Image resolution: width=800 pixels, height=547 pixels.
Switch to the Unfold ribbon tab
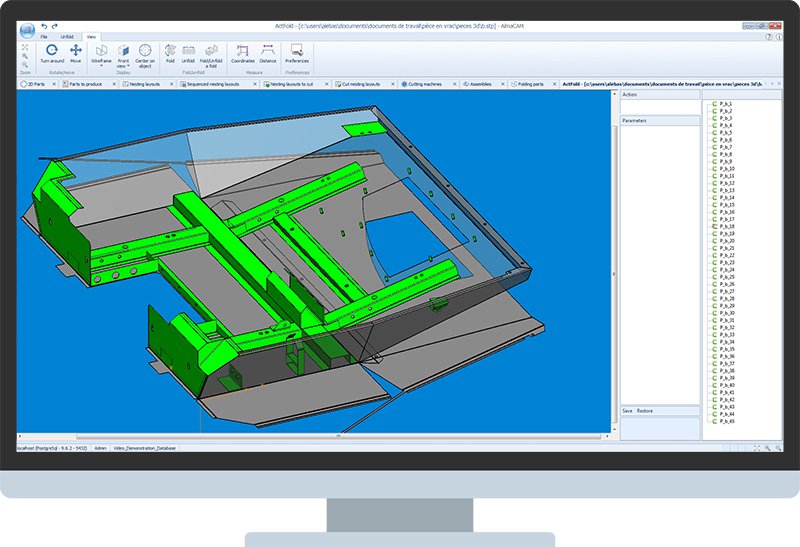pyautogui.click(x=68, y=36)
